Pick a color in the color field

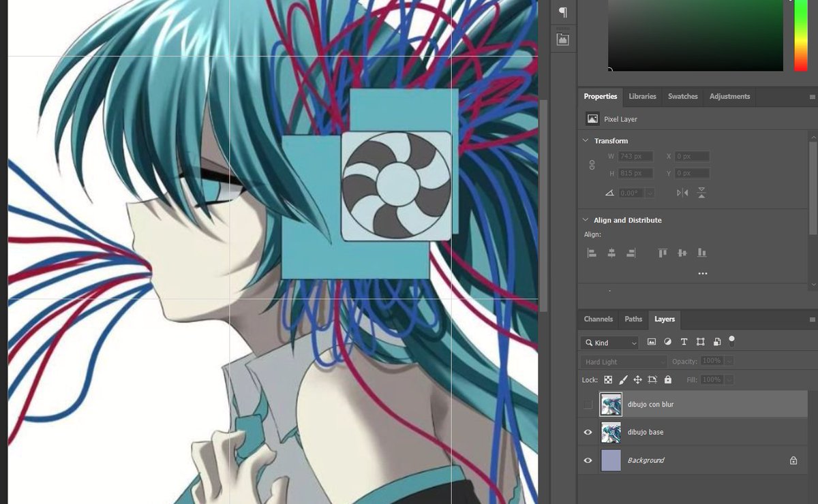tap(695, 34)
